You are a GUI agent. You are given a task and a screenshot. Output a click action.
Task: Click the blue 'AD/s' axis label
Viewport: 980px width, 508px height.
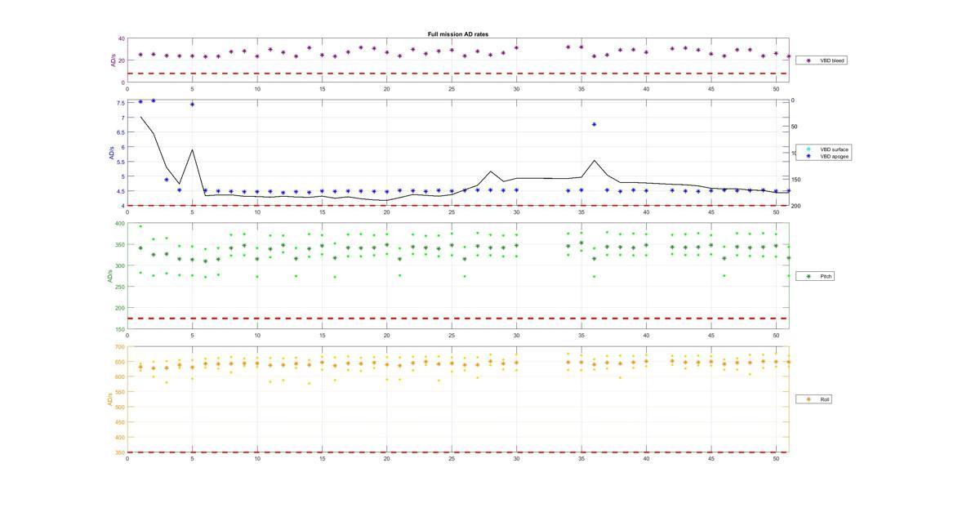(x=110, y=153)
